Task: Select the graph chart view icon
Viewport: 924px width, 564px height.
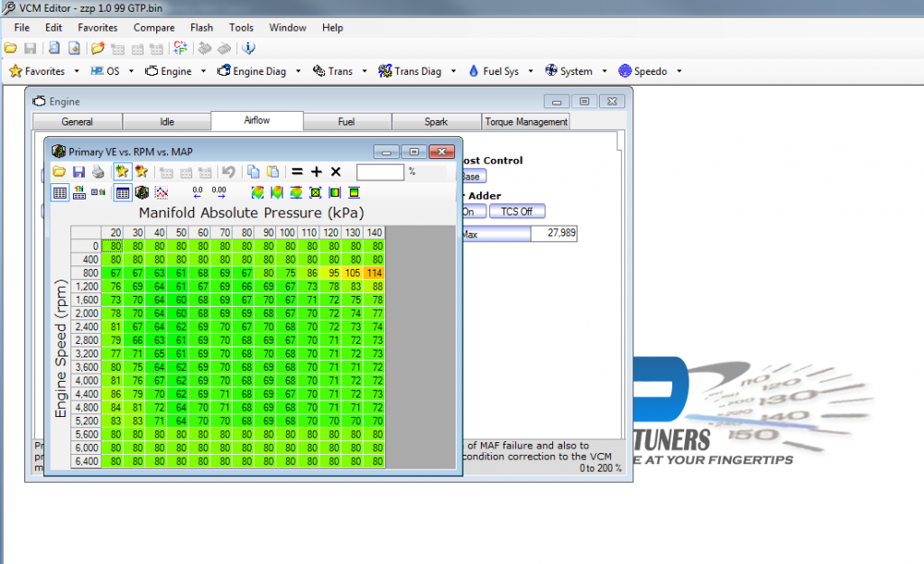Action: 162,192
